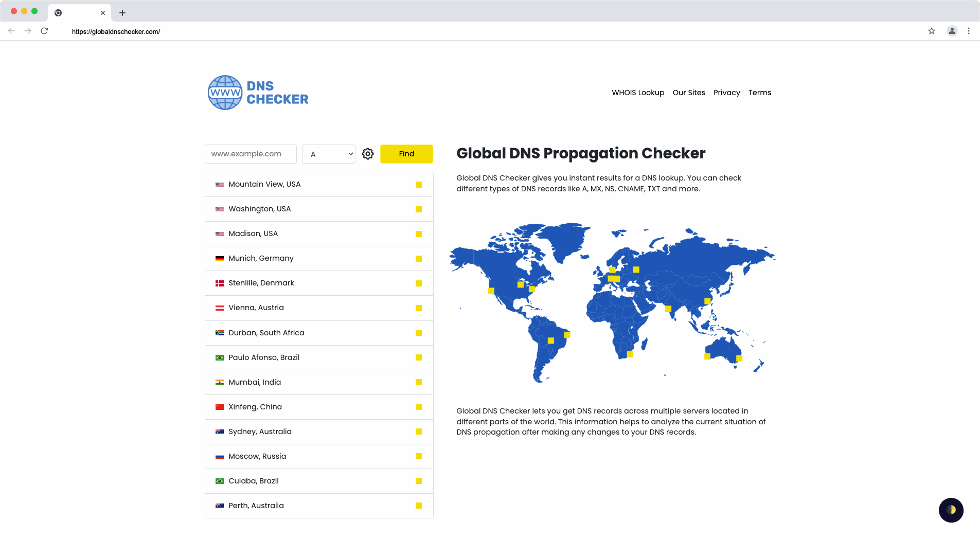Open the DNS record type dropdown

tap(328, 154)
